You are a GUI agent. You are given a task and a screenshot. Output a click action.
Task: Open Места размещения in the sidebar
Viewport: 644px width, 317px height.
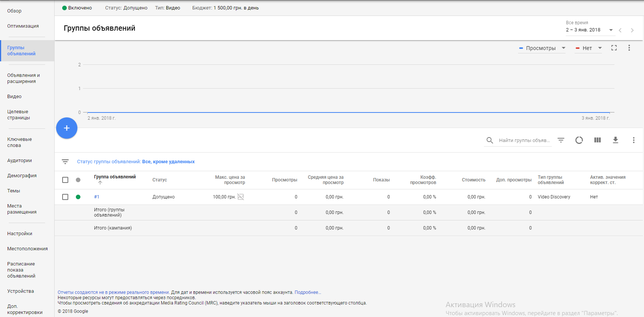click(x=22, y=209)
